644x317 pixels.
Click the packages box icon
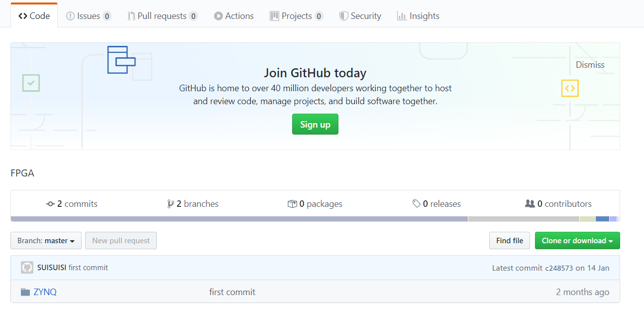[x=292, y=204]
